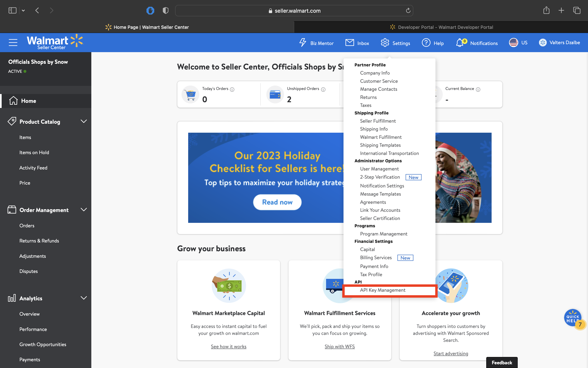The image size is (588, 368).
Task: Open Returns & Refunds in sidebar
Action: point(39,241)
